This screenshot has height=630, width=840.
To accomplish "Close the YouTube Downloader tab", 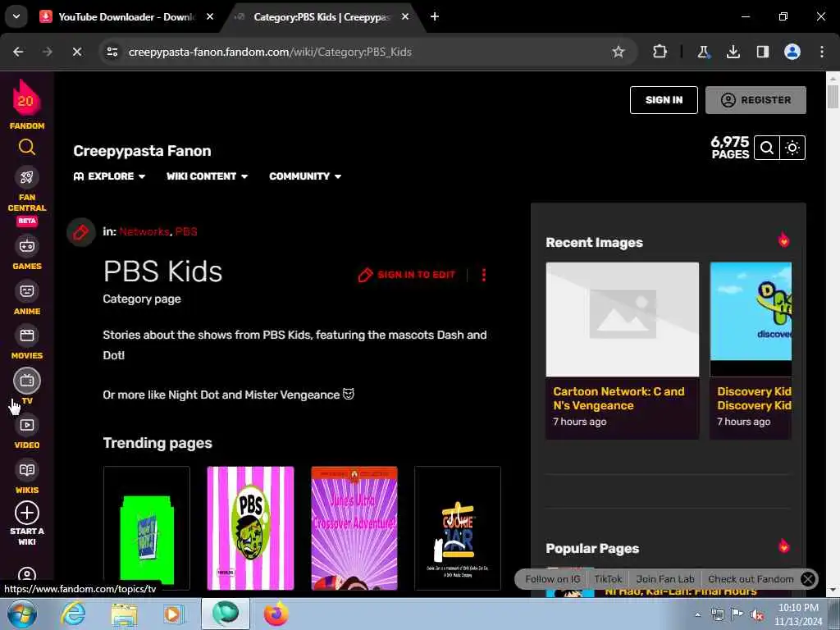I will [x=210, y=16].
